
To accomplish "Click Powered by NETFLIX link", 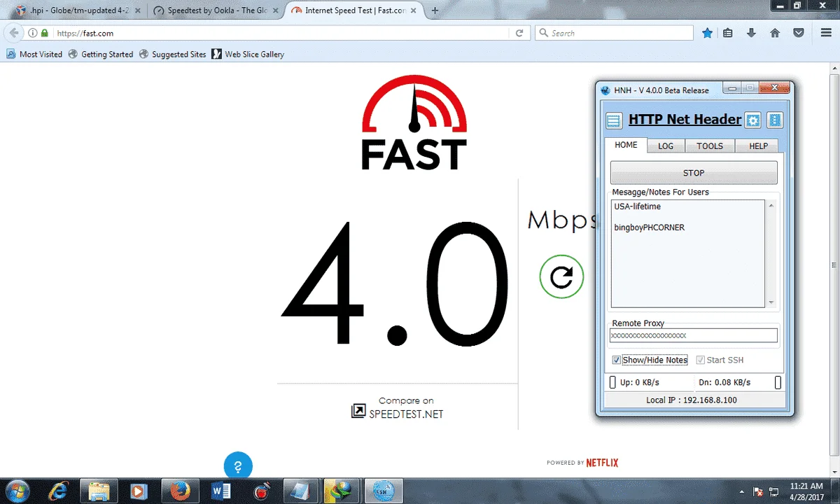I will pyautogui.click(x=582, y=463).
